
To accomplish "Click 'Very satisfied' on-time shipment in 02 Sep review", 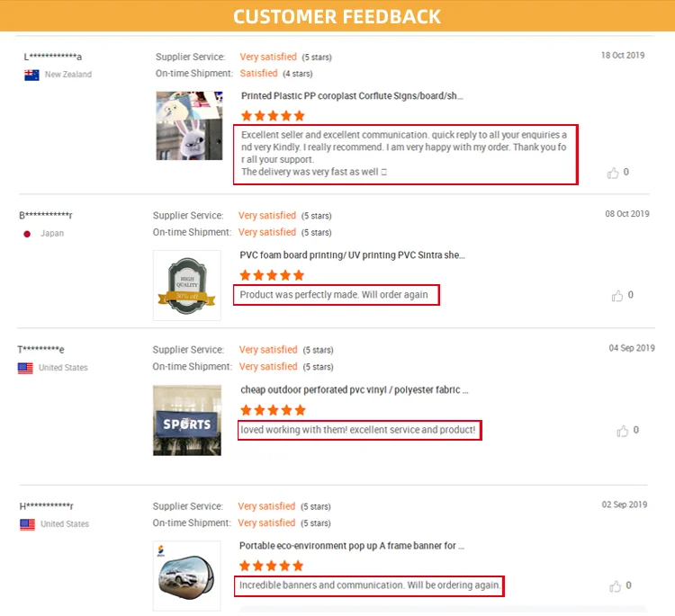I will point(266,523).
